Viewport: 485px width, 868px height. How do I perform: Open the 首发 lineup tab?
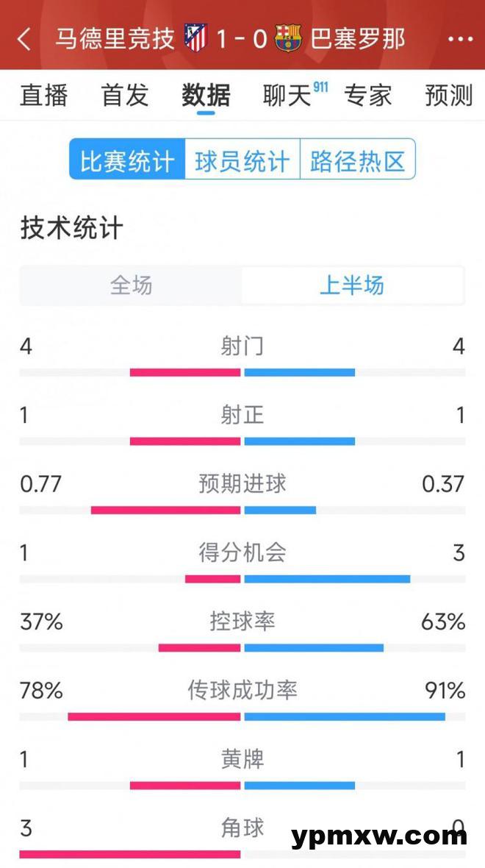pyautogui.click(x=125, y=96)
